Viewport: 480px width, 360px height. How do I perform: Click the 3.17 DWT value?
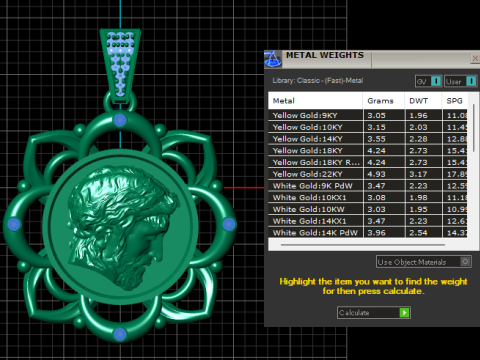(x=418, y=174)
